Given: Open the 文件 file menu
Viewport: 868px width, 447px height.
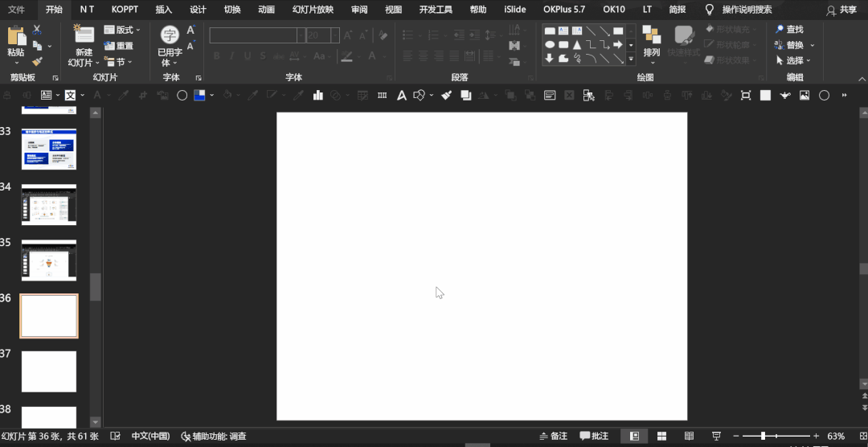Looking at the screenshot, I should tap(16, 10).
